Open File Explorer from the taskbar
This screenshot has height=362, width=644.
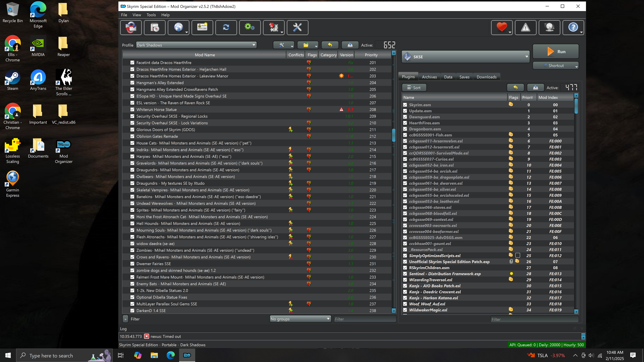(154, 355)
